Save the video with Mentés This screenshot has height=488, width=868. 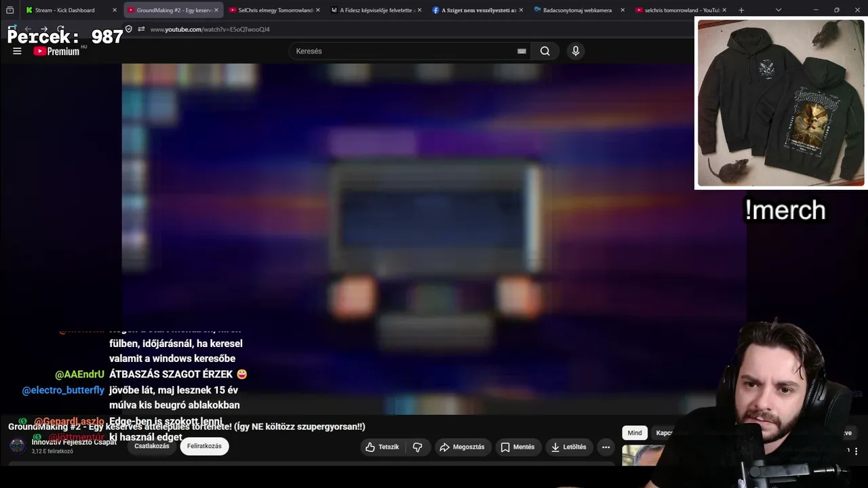[x=518, y=447]
